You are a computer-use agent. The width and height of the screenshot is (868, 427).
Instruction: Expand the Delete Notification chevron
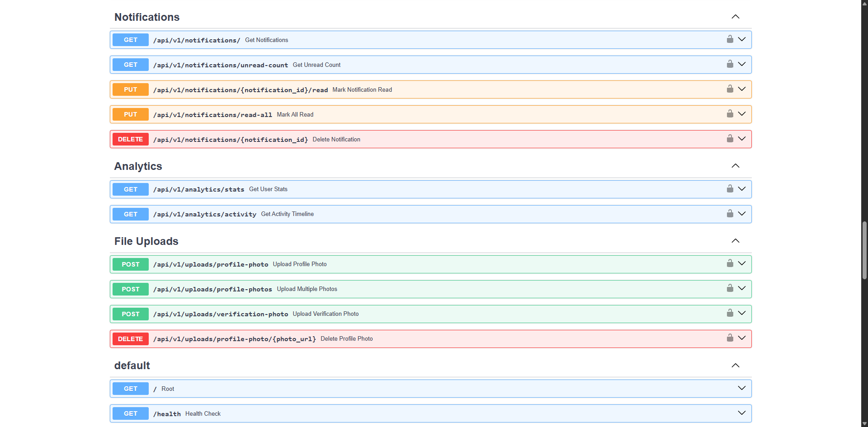742,139
